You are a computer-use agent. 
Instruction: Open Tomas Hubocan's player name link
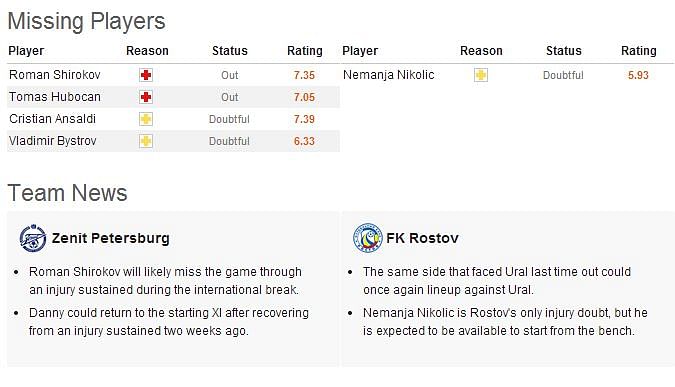tap(55, 97)
